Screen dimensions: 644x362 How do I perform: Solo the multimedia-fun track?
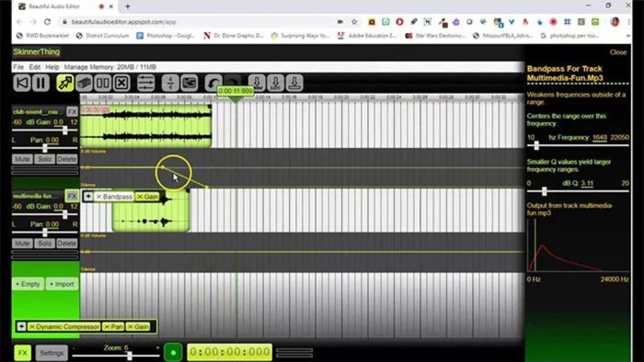44,243
